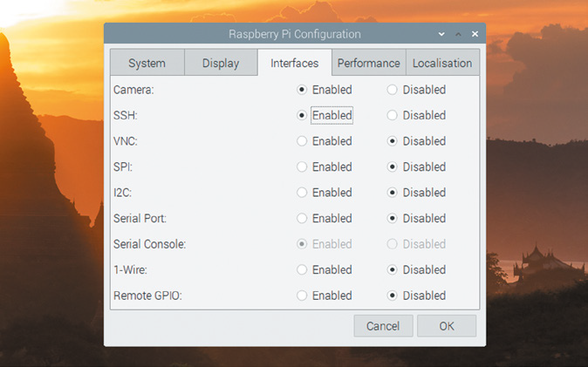The image size is (588, 367).
Task: Open the Localisation tab
Action: pos(442,63)
